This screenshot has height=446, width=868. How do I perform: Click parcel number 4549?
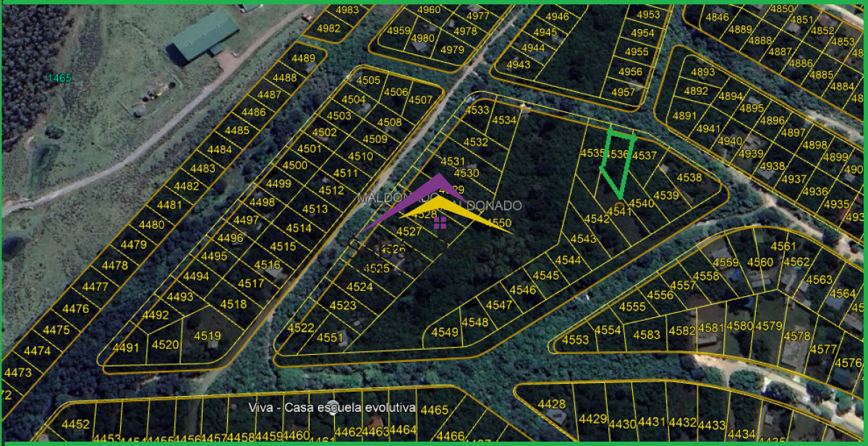[x=444, y=332]
